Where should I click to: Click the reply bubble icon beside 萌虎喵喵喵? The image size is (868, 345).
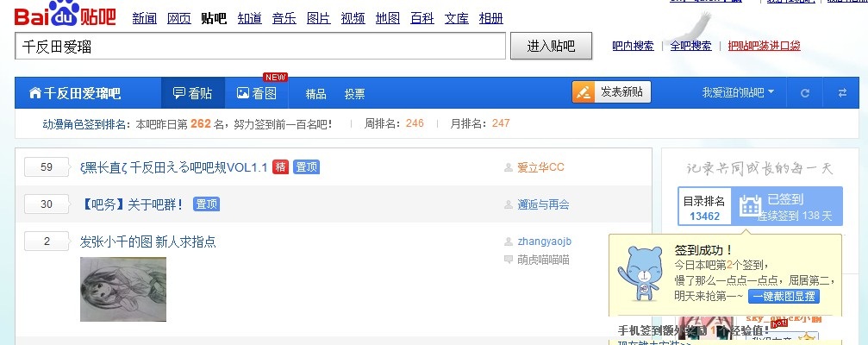coord(509,259)
